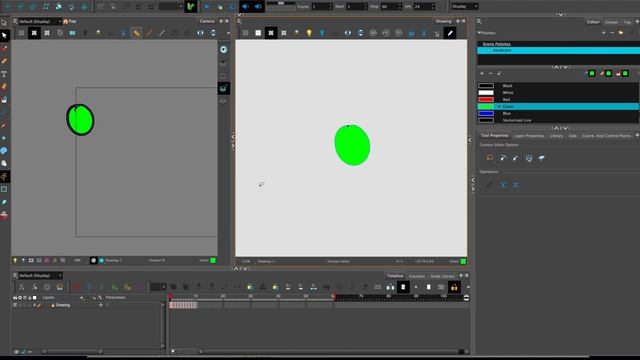
Task: Collapse the Palettes section triangle
Action: [479, 33]
